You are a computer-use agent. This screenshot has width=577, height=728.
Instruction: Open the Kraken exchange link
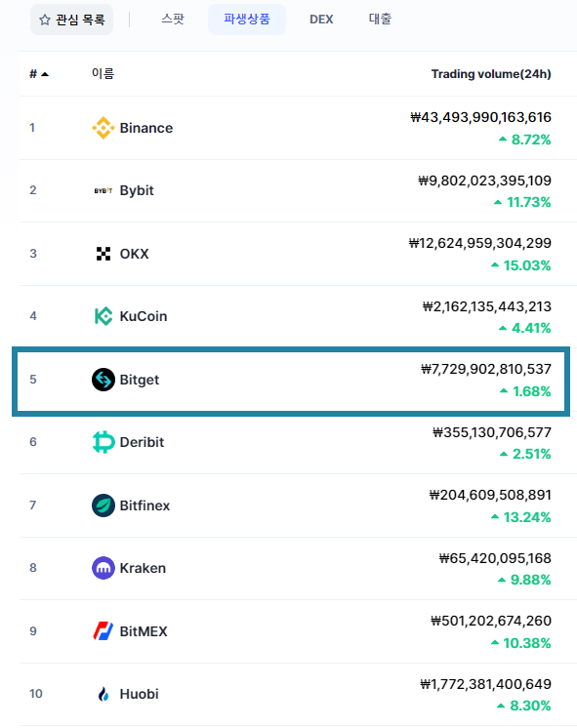[143, 568]
